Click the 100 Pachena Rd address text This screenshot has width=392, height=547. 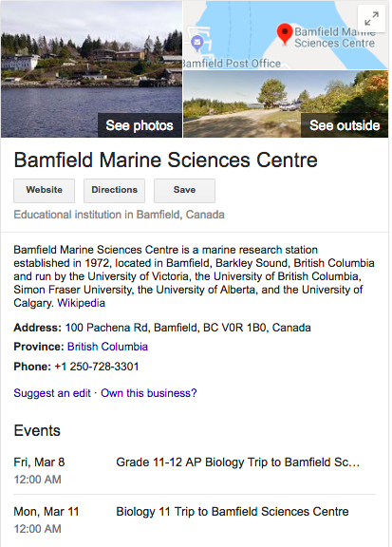pos(188,328)
